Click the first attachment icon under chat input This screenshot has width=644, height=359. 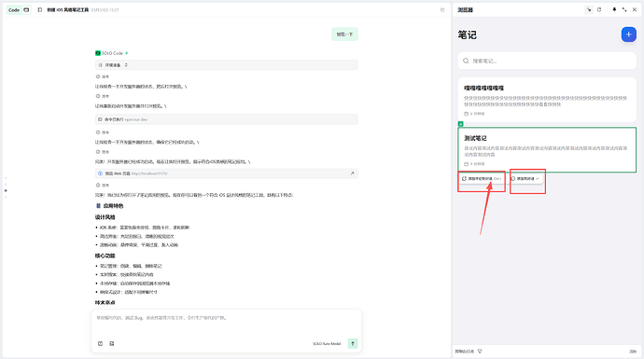100,343
